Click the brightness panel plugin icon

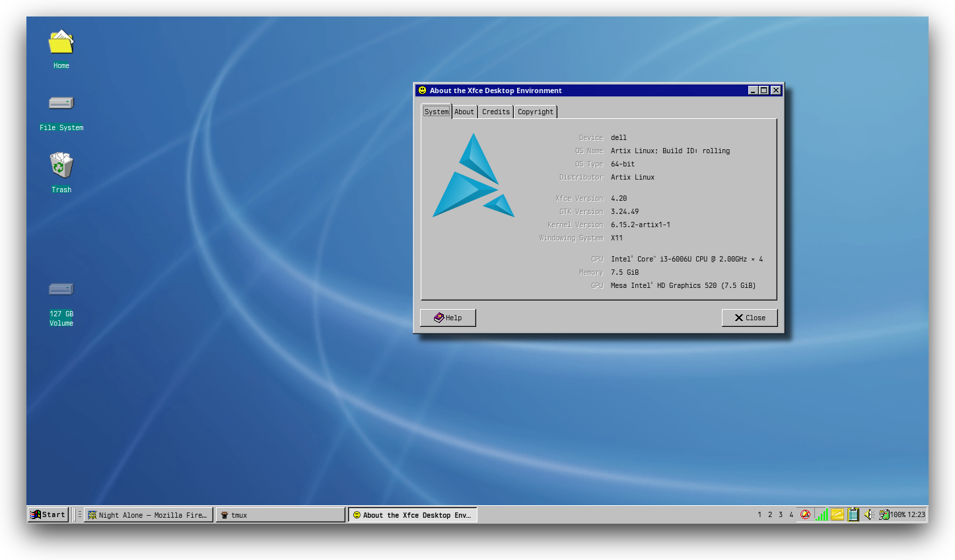[837, 514]
